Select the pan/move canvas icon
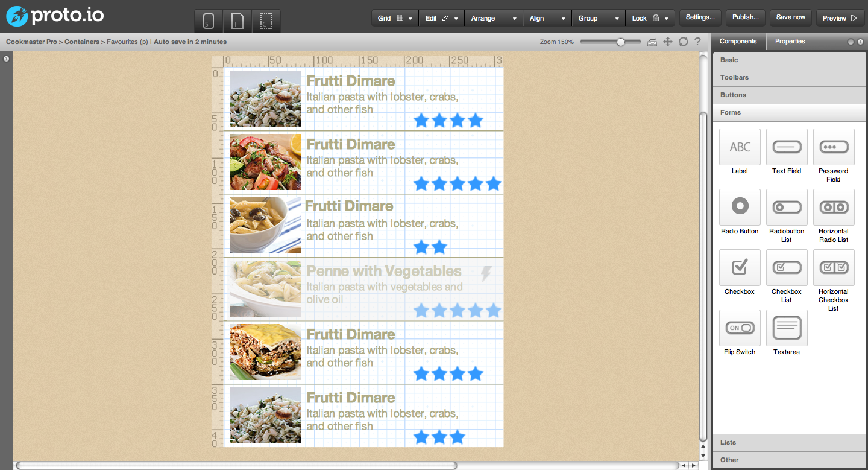The width and height of the screenshot is (868, 470). coord(668,42)
